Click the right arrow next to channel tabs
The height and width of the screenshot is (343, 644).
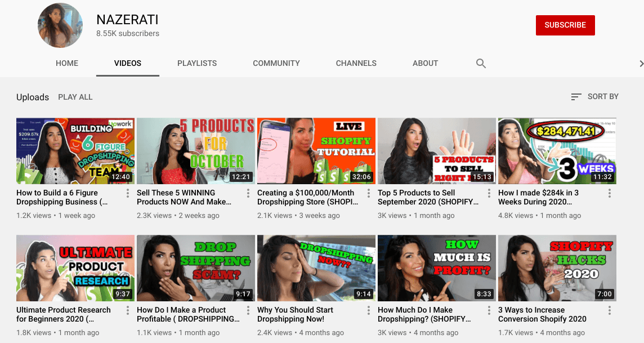pos(641,63)
